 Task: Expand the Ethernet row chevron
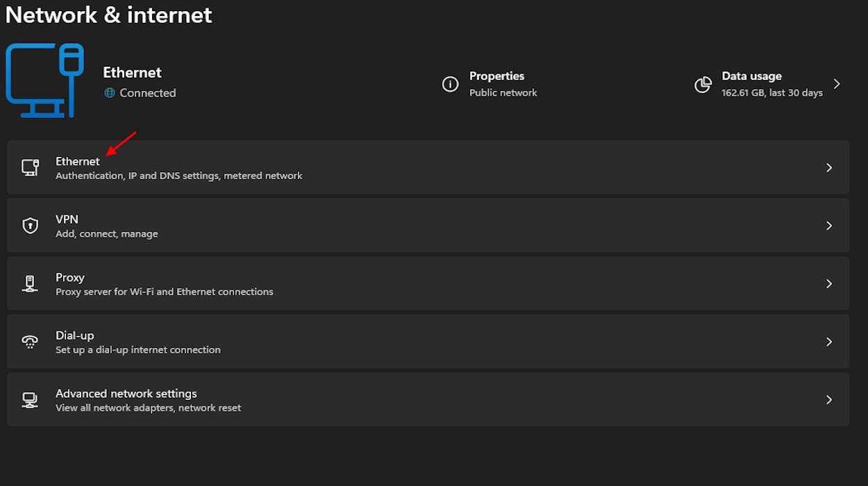tap(828, 167)
